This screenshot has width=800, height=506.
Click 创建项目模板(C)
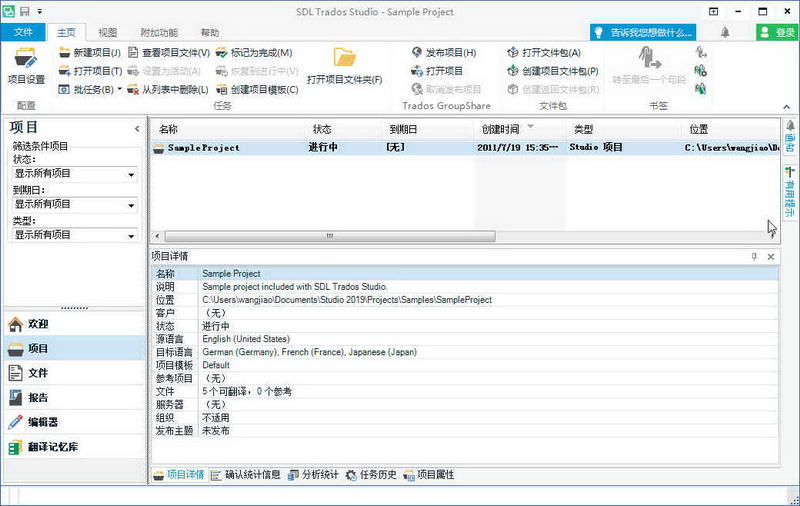coord(257,89)
